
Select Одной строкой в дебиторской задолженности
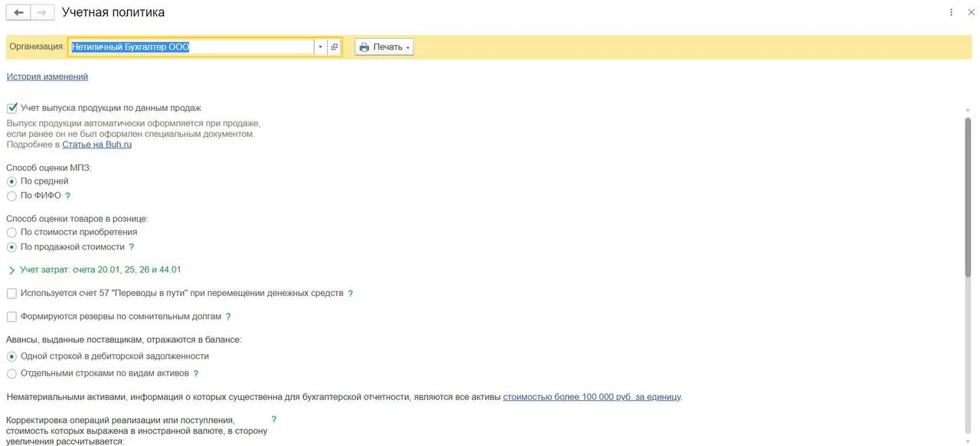tap(11, 356)
